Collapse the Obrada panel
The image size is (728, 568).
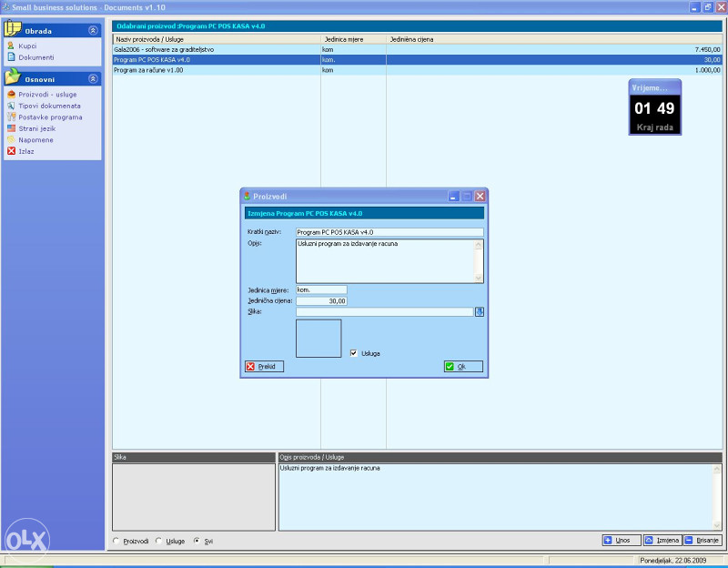point(93,31)
